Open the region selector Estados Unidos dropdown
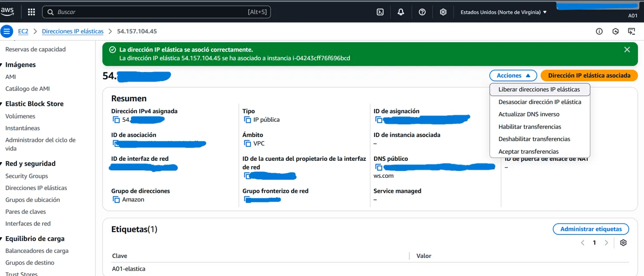This screenshot has width=644, height=276. [x=503, y=12]
